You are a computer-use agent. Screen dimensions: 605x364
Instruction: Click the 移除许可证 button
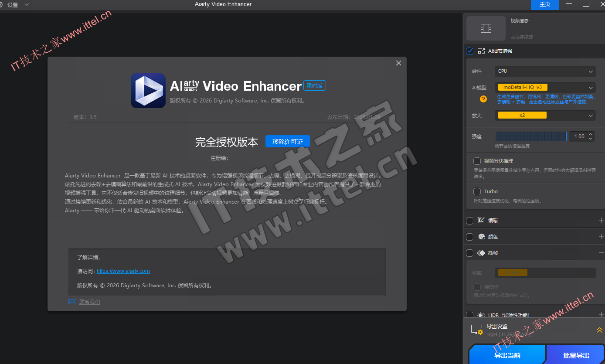288,142
